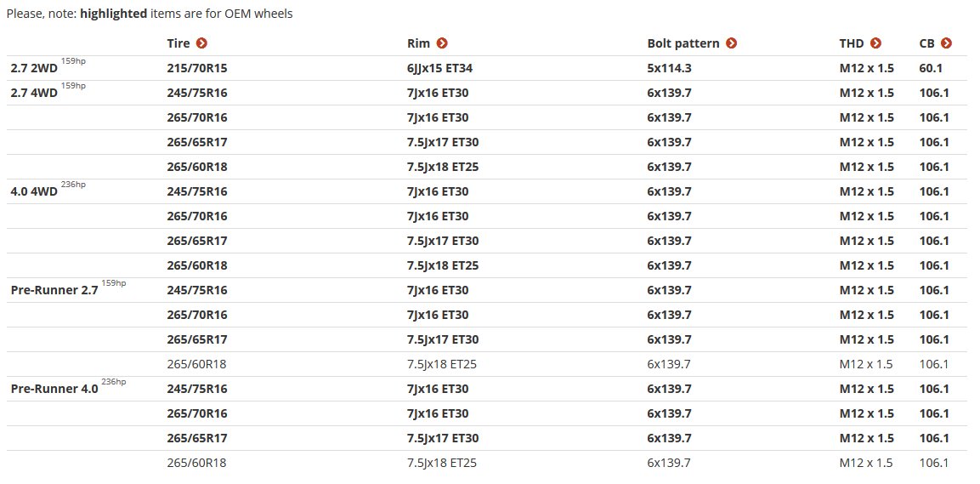Image resolution: width=980 pixels, height=484 pixels.
Task: Click the red arrow icon beside Rim
Action: (x=442, y=43)
